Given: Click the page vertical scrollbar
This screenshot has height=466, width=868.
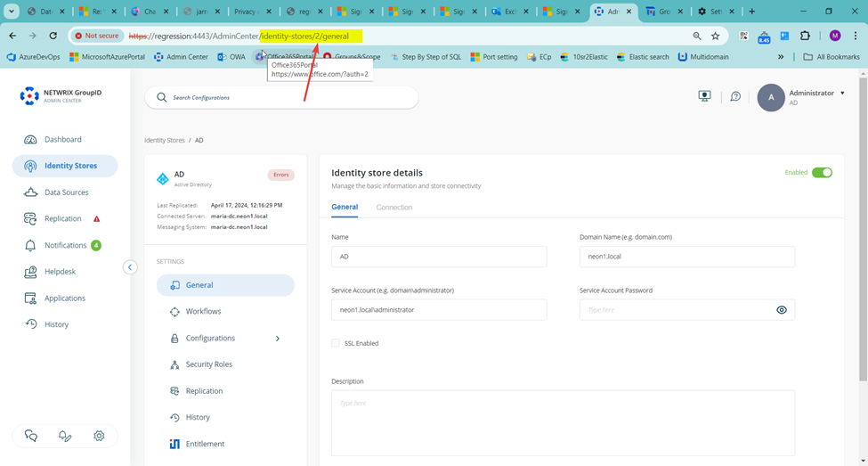Looking at the screenshot, I should point(863,230).
